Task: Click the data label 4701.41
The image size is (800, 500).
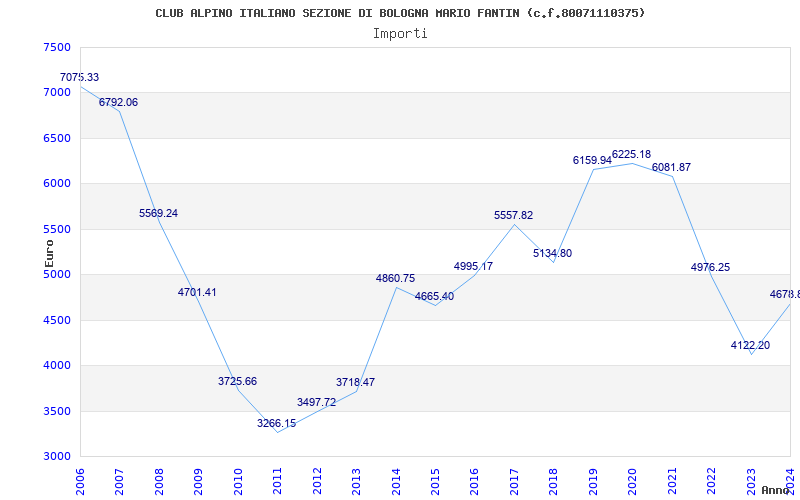Action: coord(197,292)
